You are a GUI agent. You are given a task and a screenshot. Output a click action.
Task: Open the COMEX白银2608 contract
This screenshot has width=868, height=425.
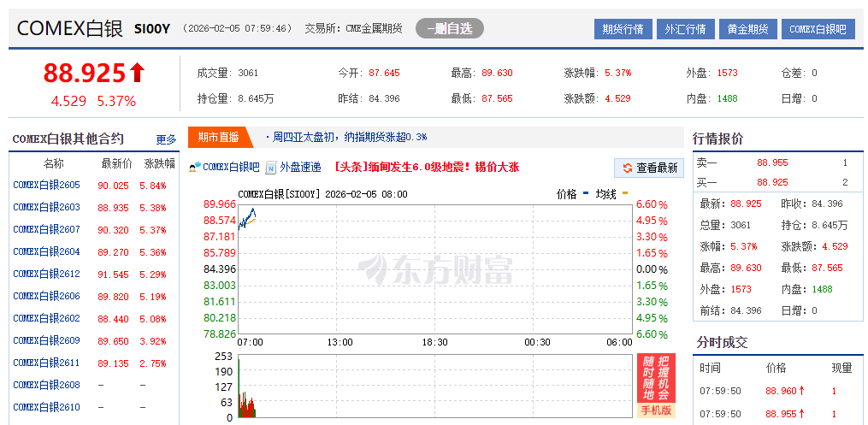pos(46,385)
